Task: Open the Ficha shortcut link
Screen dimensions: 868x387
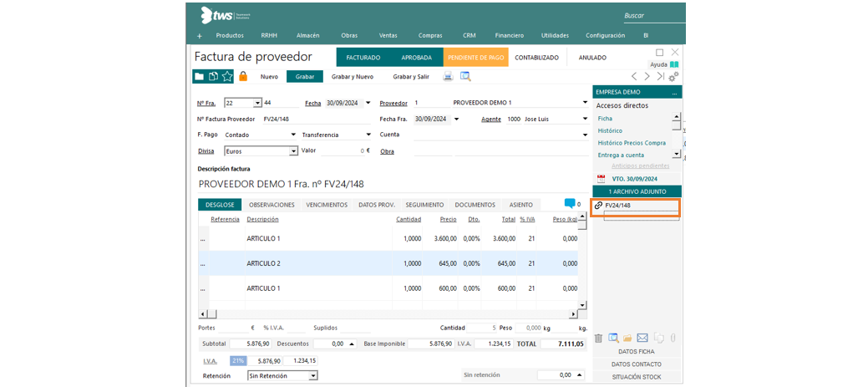Action: pos(605,119)
